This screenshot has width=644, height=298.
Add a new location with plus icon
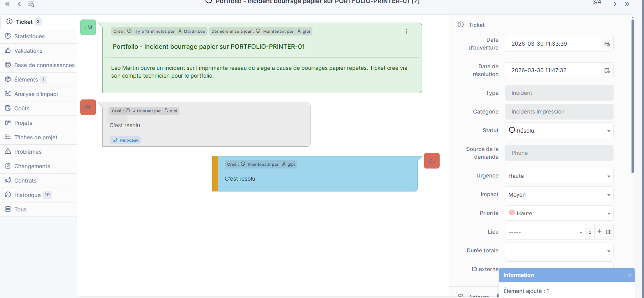pyautogui.click(x=600, y=232)
